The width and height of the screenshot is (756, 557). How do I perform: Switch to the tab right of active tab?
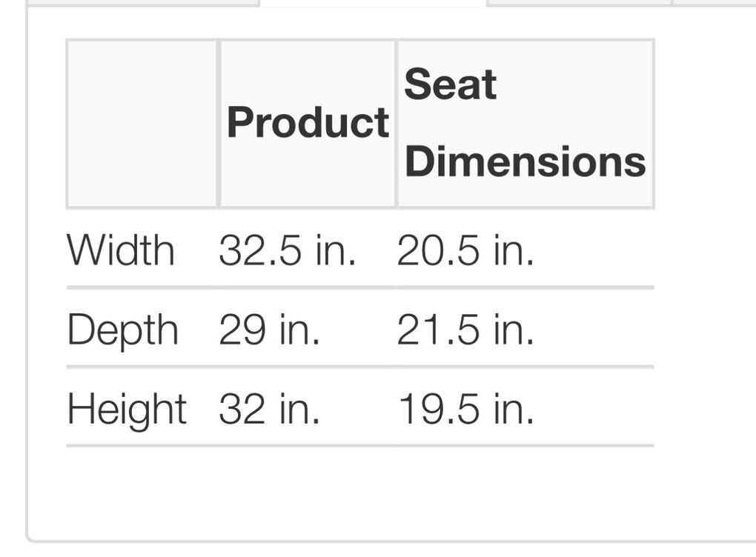580,2
